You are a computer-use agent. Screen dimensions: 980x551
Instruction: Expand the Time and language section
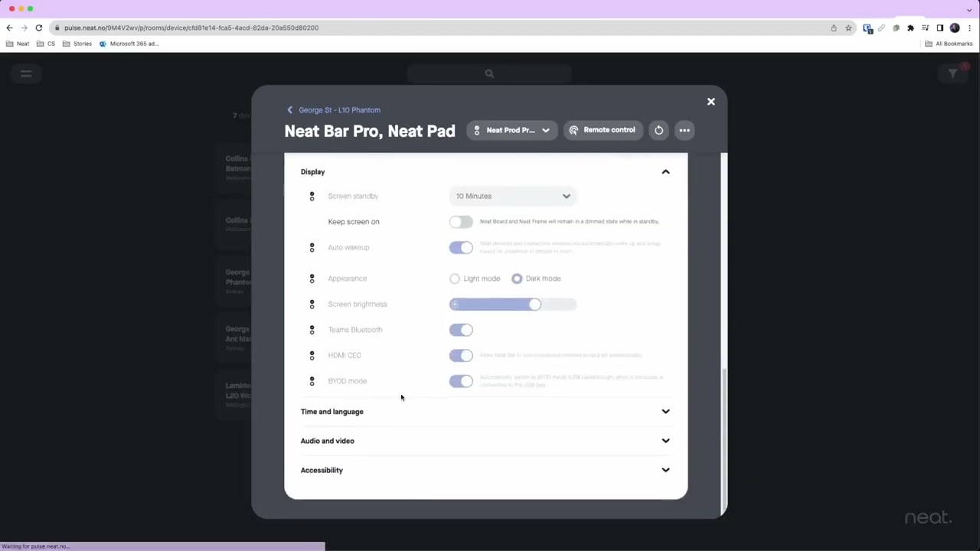tap(485, 412)
